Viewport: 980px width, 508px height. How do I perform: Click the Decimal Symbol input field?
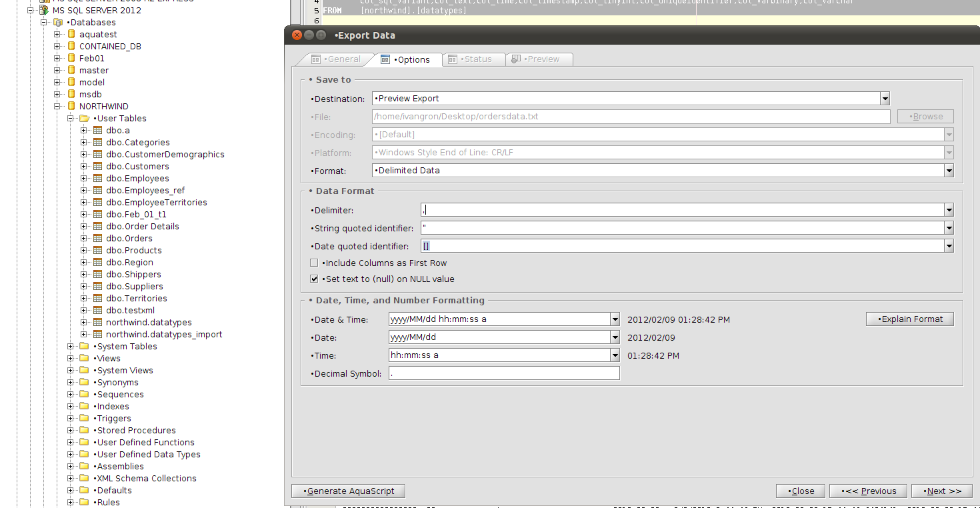[x=504, y=373]
